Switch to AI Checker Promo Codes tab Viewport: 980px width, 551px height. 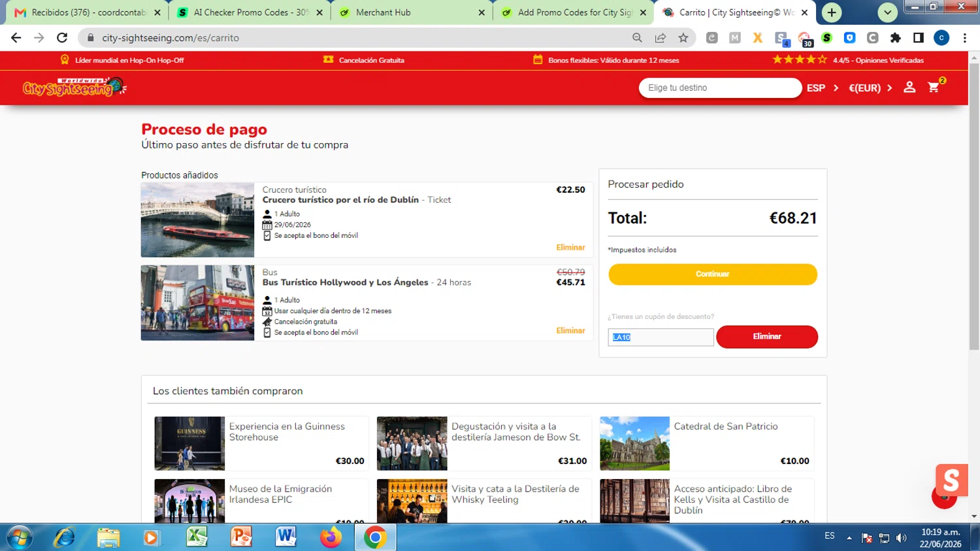pyautogui.click(x=250, y=12)
